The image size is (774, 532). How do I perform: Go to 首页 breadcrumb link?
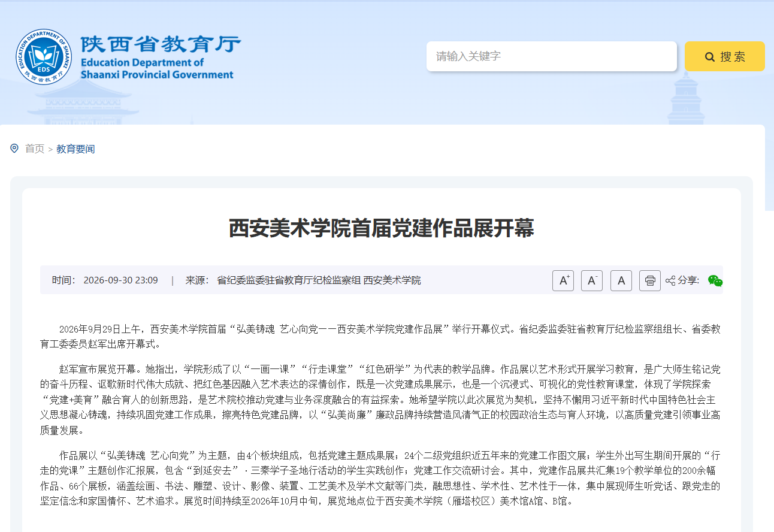coord(35,149)
